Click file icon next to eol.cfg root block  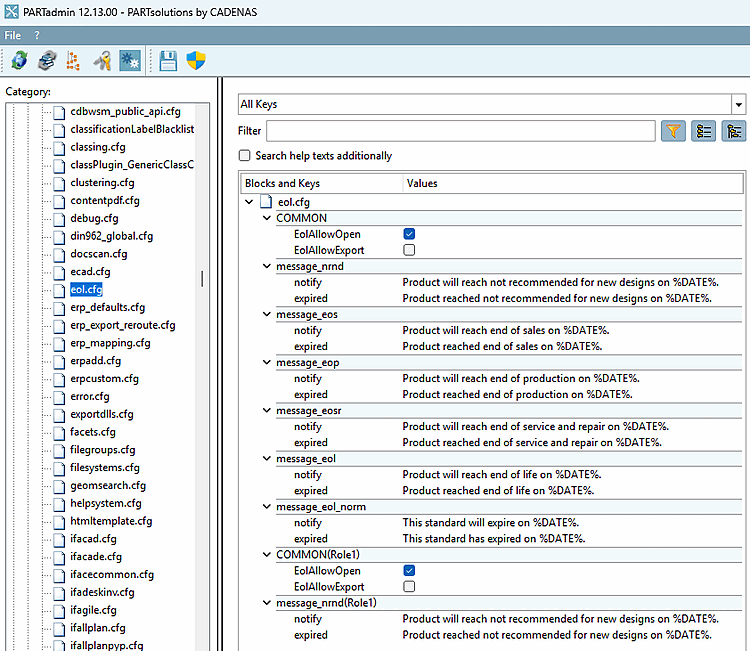tap(266, 202)
